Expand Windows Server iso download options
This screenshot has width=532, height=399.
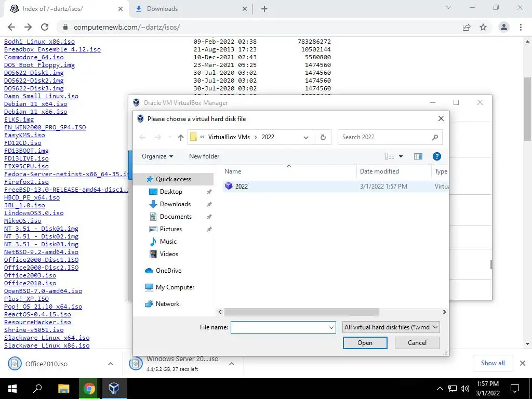pos(232,364)
